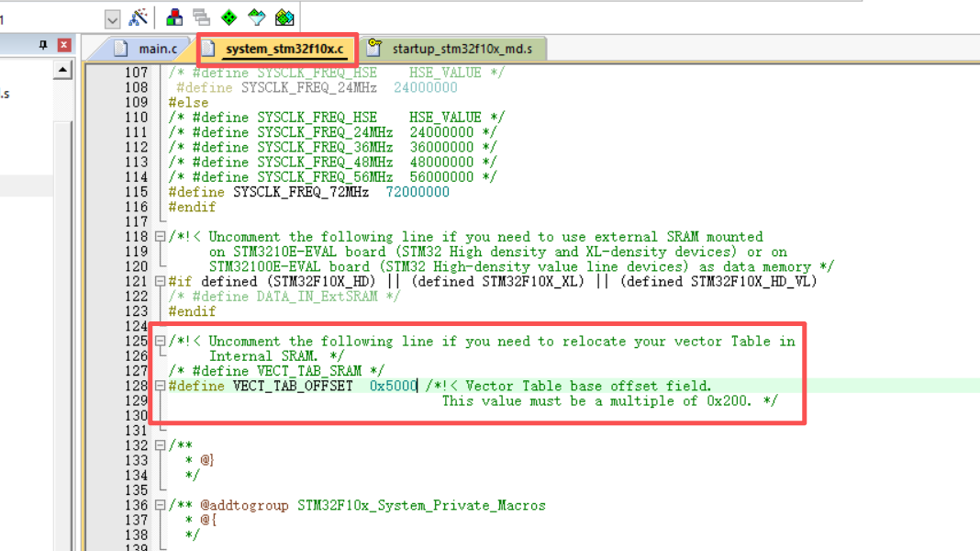This screenshot has height=551, width=980.
Task: Click line number 128 in the gutter
Action: pyautogui.click(x=136, y=386)
